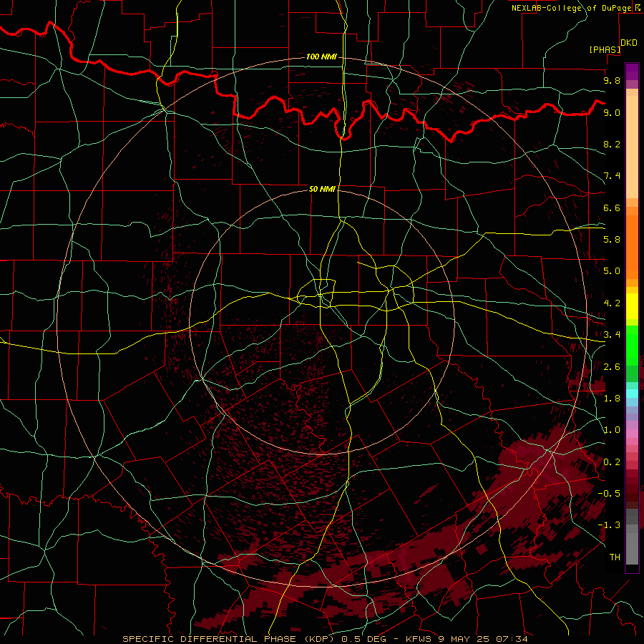The height and width of the screenshot is (644, 644).
Task: Click the 9.8 scale value
Action: click(x=612, y=80)
